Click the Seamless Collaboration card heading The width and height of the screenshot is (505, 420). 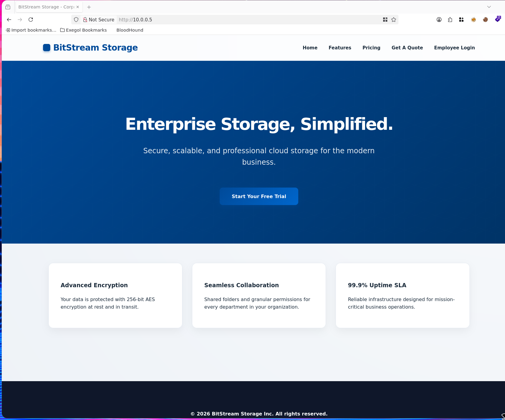click(241, 285)
